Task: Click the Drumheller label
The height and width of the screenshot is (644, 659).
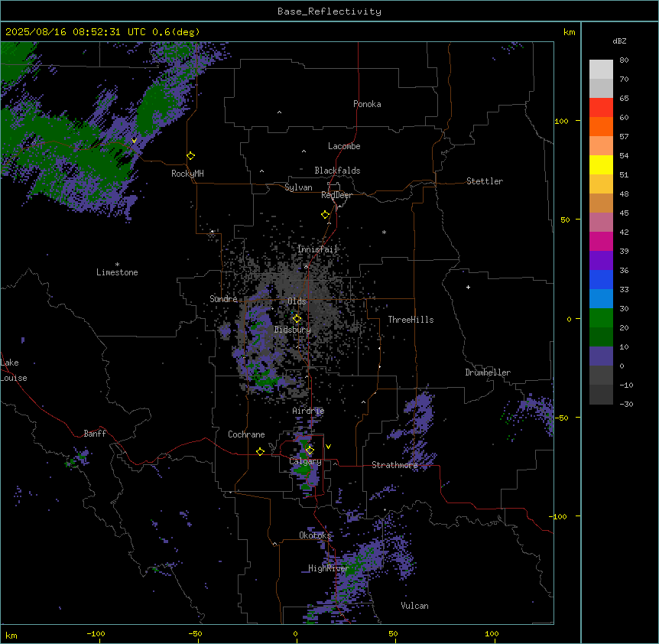Action: click(488, 372)
